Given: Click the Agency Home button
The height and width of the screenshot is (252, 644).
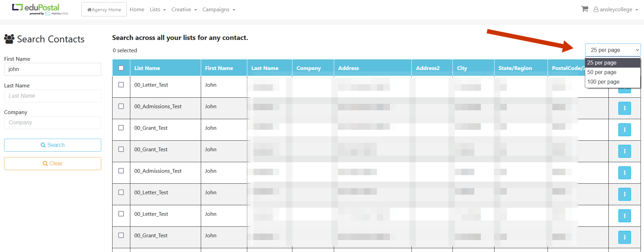Looking at the screenshot, I should point(104,9).
